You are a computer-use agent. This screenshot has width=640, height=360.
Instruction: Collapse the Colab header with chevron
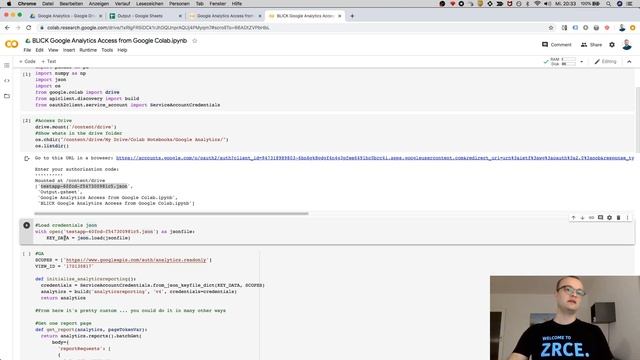point(629,62)
